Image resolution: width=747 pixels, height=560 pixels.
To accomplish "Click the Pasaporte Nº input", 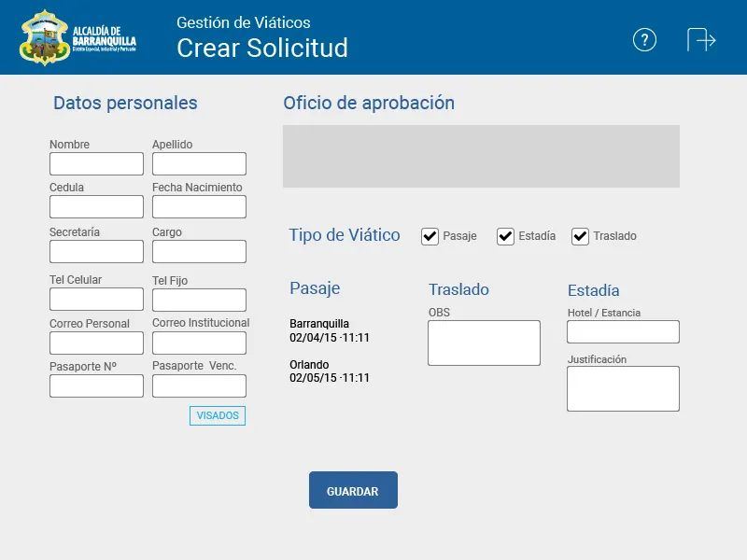I will pos(96,385).
